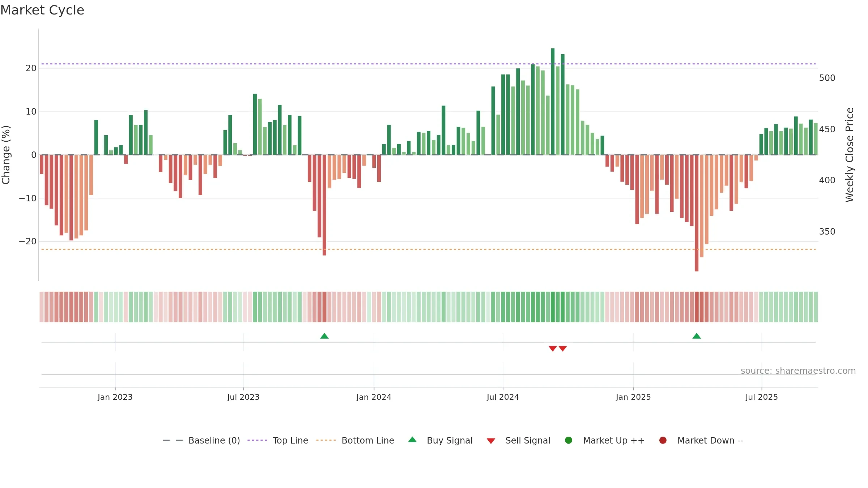The width and height of the screenshot is (868, 488).
Task: Click the Jan 2024 axis label
Action: tap(374, 397)
